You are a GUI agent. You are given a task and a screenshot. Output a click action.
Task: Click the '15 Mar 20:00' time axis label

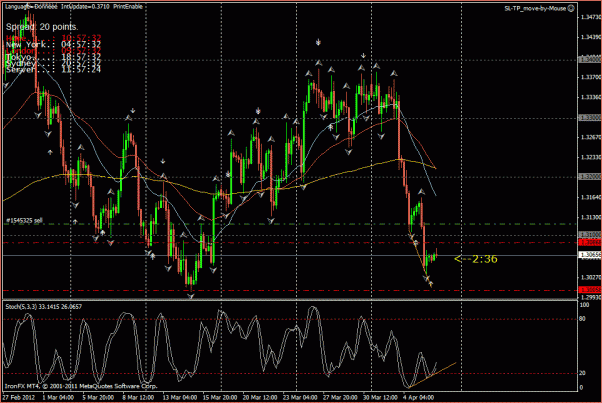pos(220,397)
